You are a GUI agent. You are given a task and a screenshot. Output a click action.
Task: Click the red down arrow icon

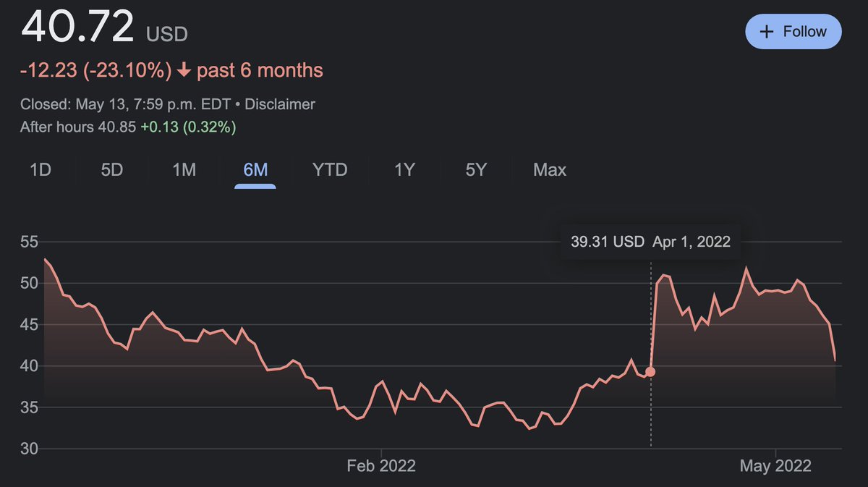coord(184,71)
